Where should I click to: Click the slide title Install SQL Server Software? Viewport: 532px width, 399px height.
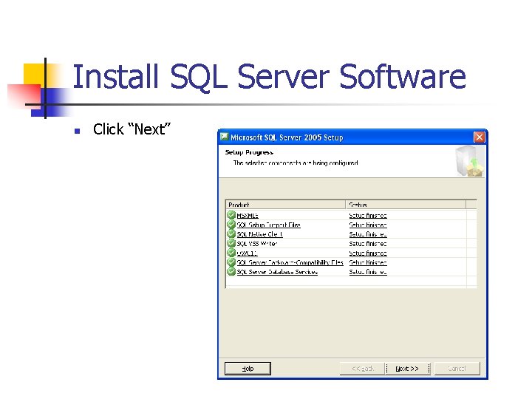(270, 78)
